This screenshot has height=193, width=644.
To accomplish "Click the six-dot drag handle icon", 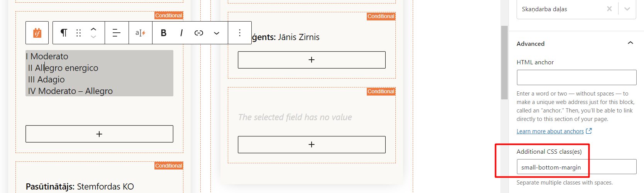I will (x=79, y=33).
